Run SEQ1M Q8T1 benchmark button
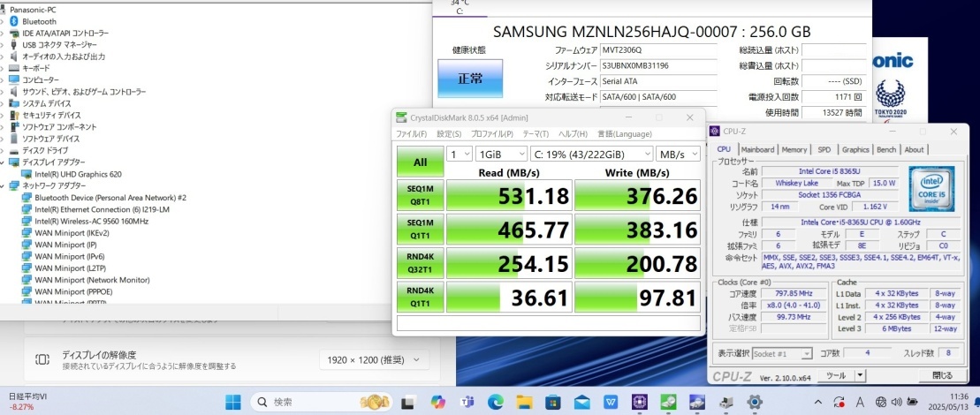 [420, 195]
